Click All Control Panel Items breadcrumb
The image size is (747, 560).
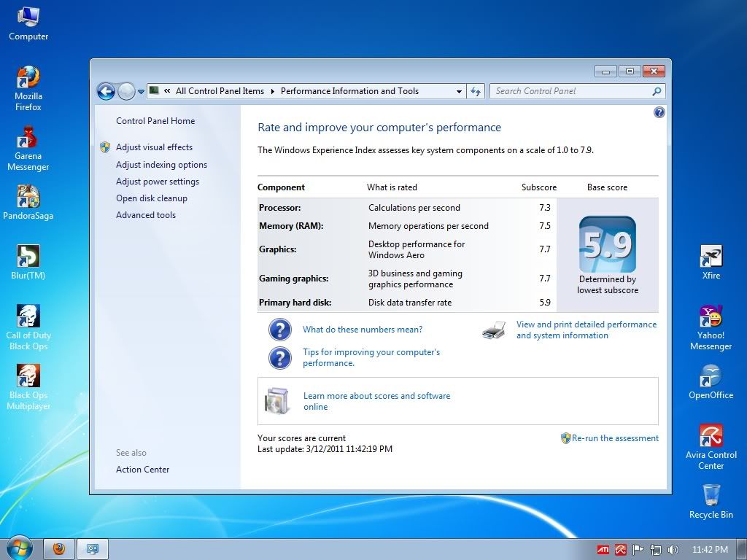[220, 91]
